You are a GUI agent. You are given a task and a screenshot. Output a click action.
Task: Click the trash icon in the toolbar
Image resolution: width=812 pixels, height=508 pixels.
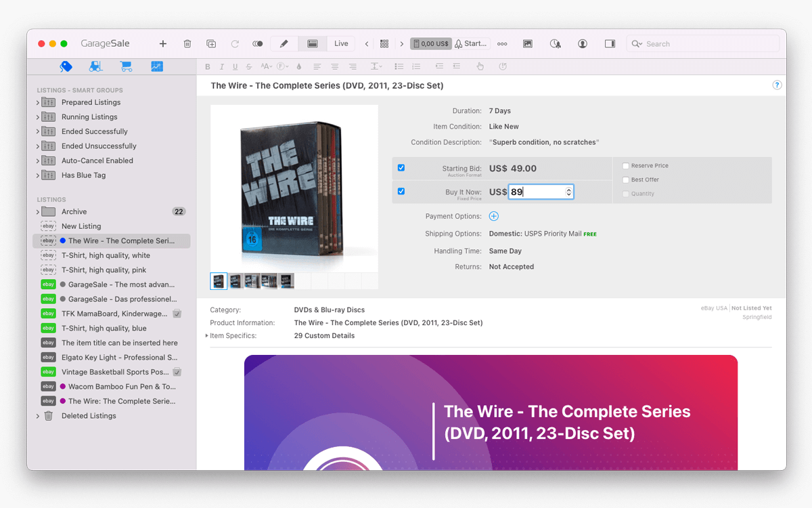(x=187, y=43)
